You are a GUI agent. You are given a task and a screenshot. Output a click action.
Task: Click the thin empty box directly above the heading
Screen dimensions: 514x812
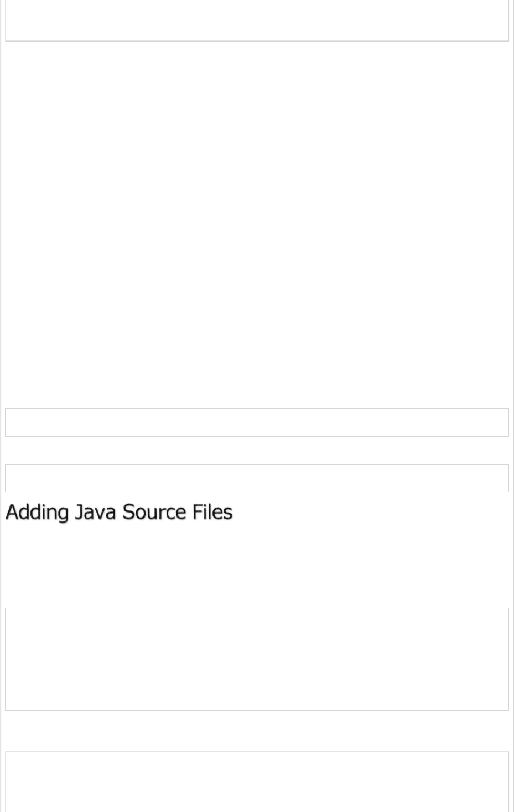point(257,478)
